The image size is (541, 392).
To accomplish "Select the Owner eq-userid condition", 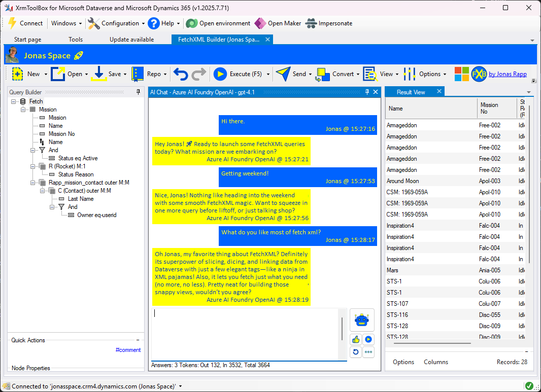I will click(96, 215).
